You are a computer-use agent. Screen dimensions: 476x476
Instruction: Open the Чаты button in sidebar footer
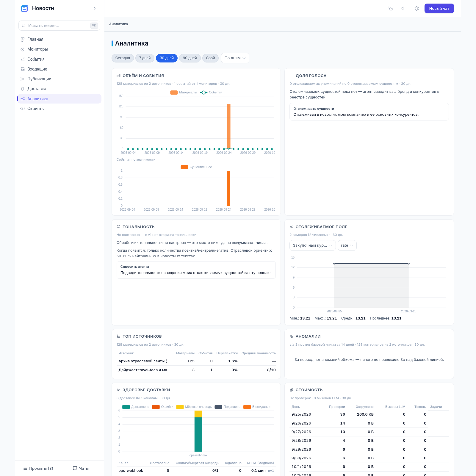coord(81,468)
